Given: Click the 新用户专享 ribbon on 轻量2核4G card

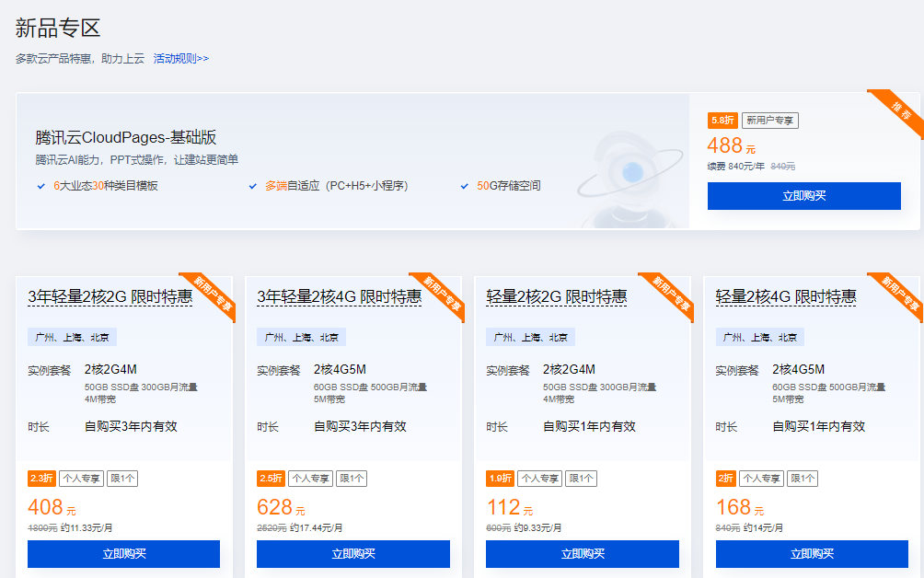Looking at the screenshot, I should (901, 293).
